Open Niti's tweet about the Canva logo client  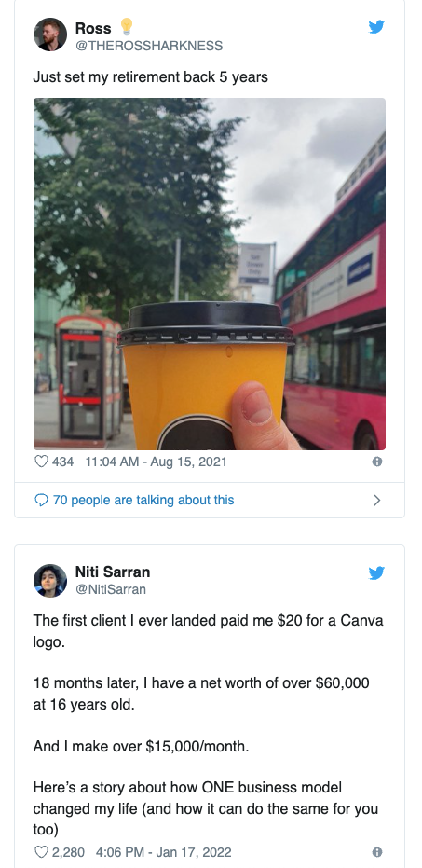point(208,725)
